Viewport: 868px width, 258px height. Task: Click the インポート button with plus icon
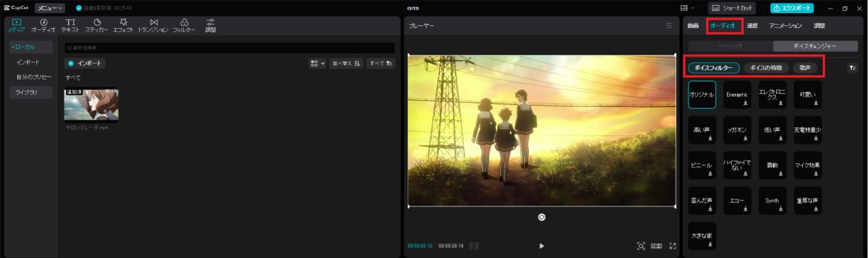tap(85, 63)
